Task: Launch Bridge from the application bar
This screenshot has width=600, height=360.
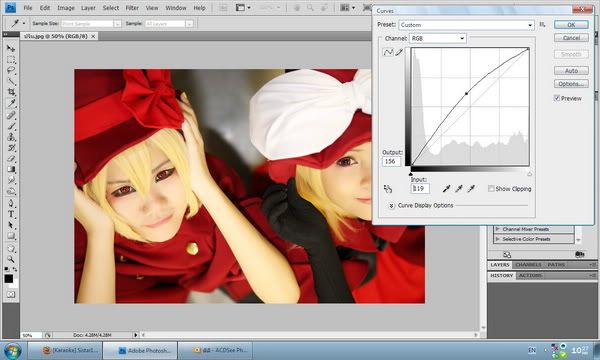Action: pyautogui.click(x=223, y=8)
